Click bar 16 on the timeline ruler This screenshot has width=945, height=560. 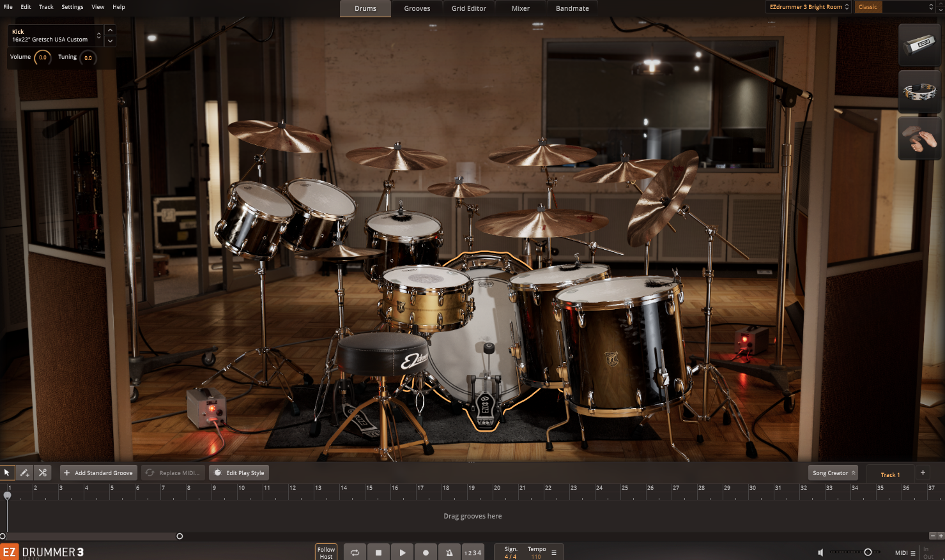click(x=395, y=488)
